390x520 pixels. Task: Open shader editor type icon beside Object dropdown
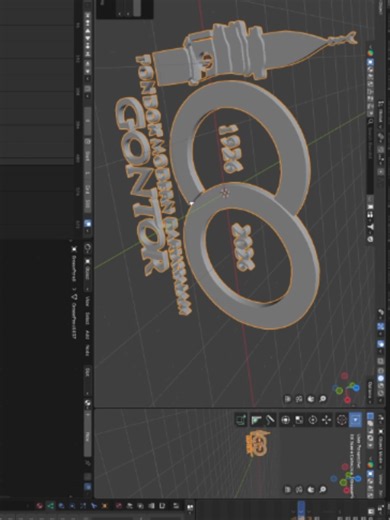[88, 247]
